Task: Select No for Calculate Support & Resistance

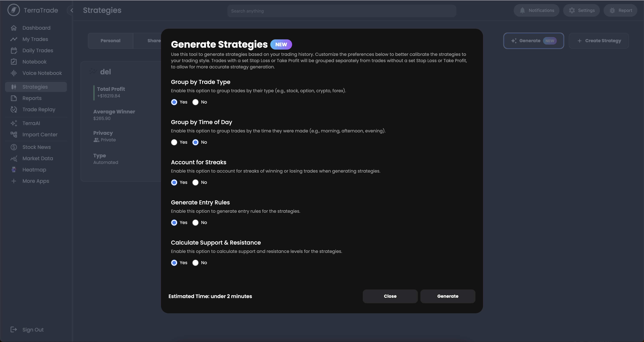Action: click(x=195, y=263)
